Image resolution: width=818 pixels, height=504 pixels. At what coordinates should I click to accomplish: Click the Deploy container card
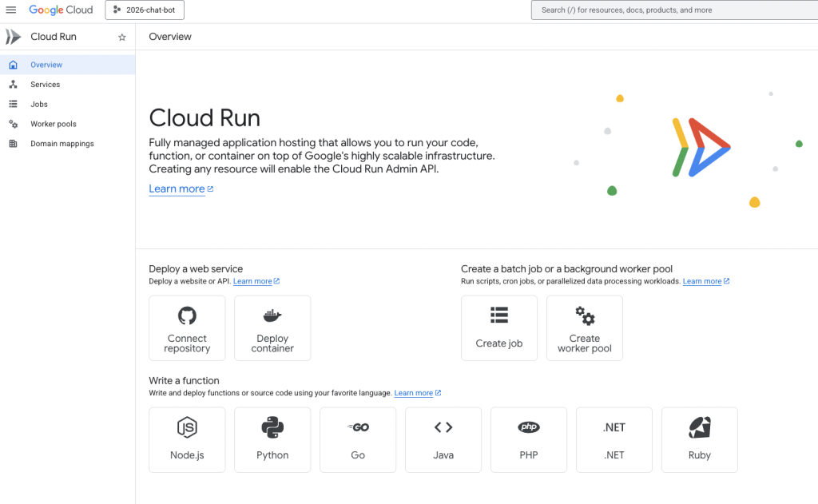tap(272, 328)
